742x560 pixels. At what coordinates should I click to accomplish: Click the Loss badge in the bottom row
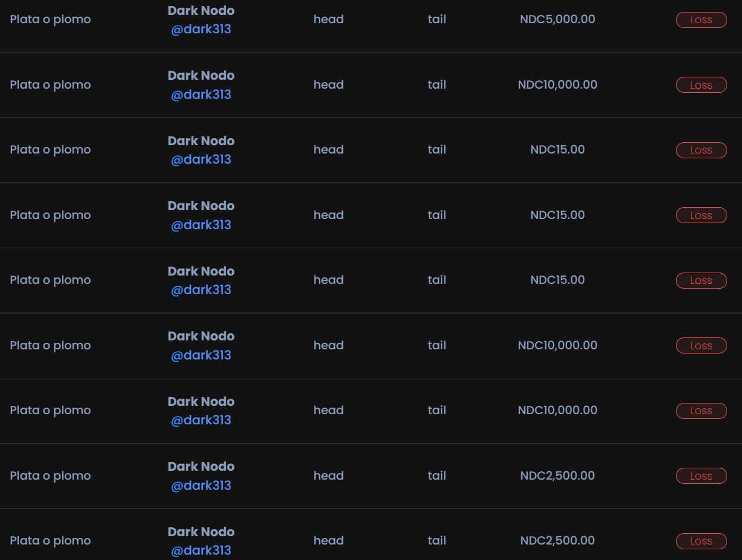701,541
